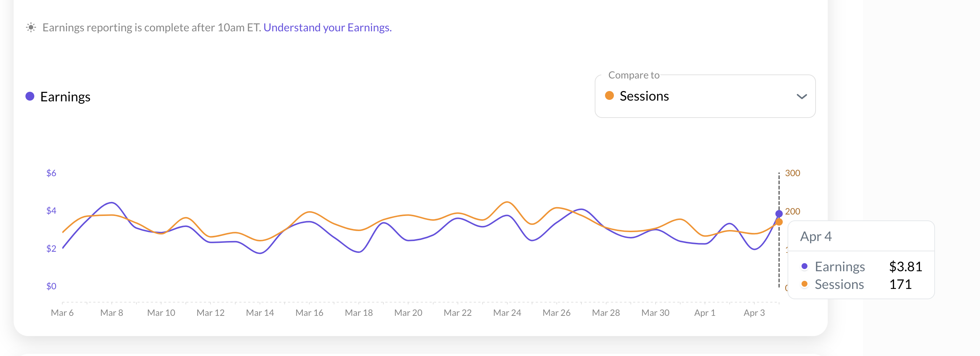Click the Earnings legend label
This screenshot has width=980, height=356.
[65, 97]
